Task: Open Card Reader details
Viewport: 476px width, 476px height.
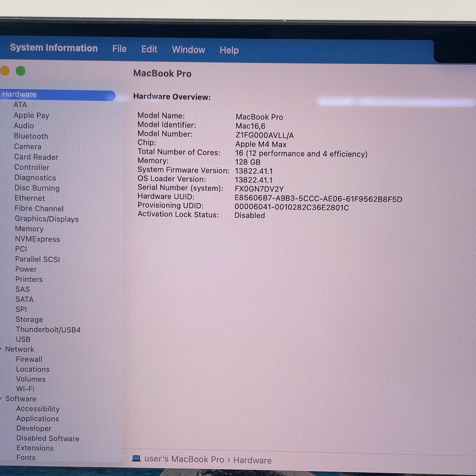Action: tap(36, 157)
